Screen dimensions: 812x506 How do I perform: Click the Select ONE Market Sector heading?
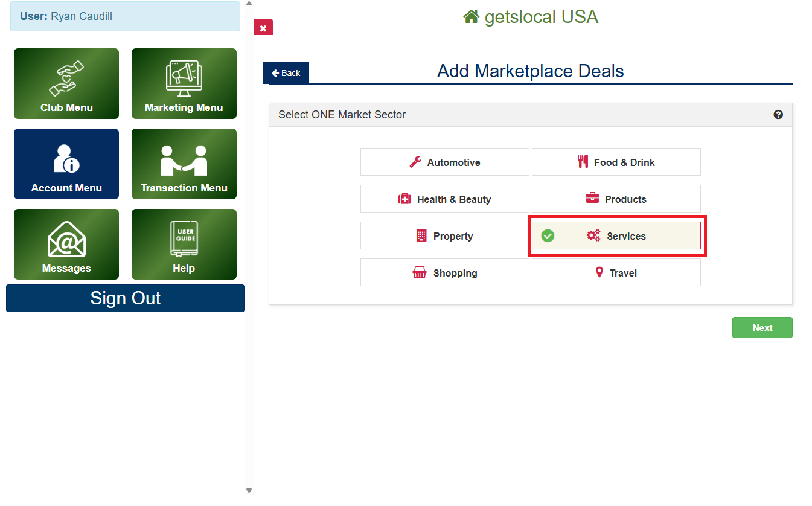(x=342, y=114)
